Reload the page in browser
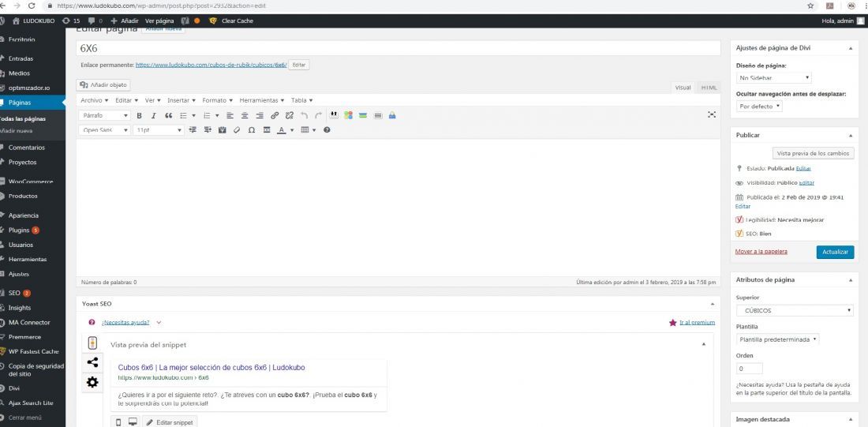868x427 pixels. [31, 6]
